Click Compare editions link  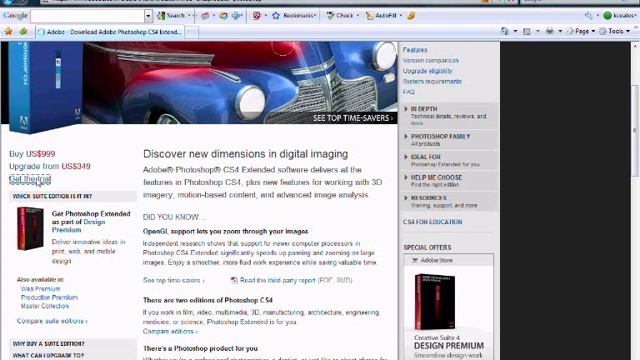tap(170, 331)
